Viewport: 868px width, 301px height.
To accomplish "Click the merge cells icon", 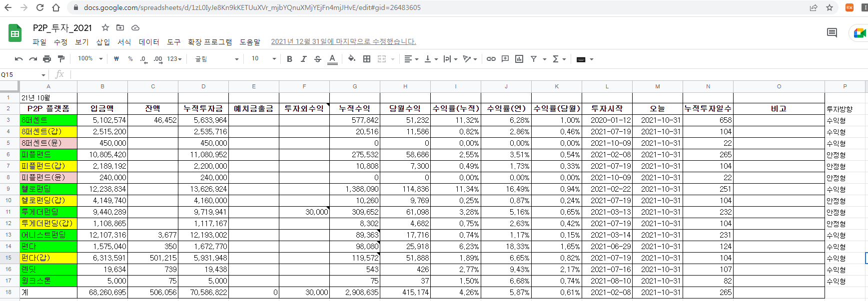I will point(382,59).
